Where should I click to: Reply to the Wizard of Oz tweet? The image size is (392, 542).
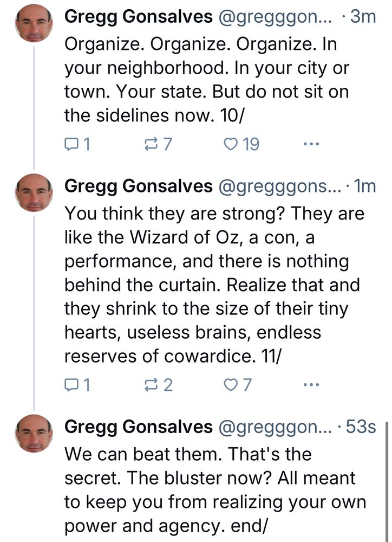[72, 385]
